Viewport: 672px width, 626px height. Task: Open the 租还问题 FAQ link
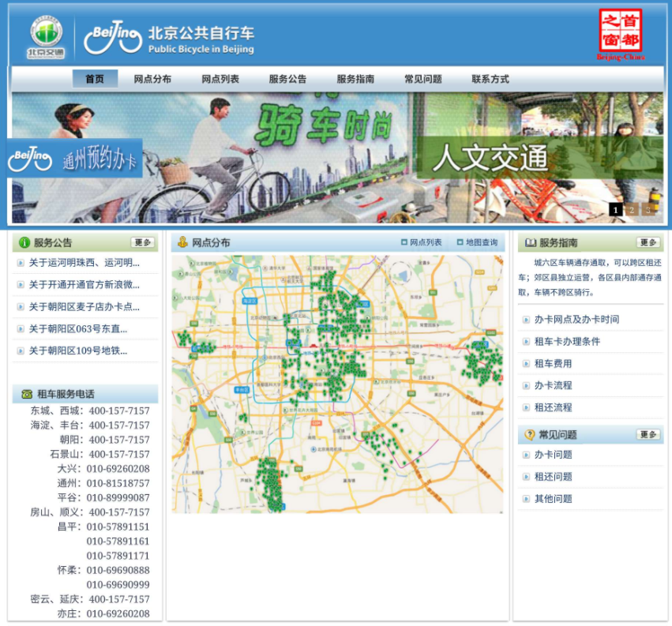(x=553, y=477)
